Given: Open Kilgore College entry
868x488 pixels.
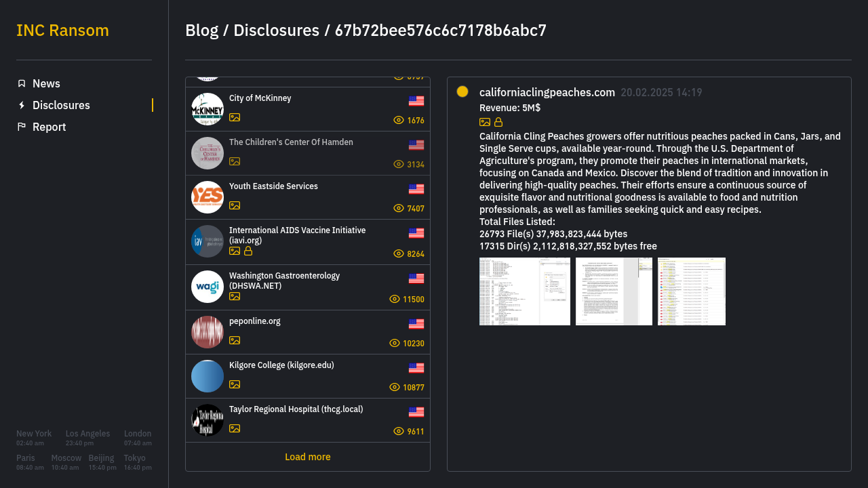Looking at the screenshot, I should pyautogui.click(x=308, y=376).
